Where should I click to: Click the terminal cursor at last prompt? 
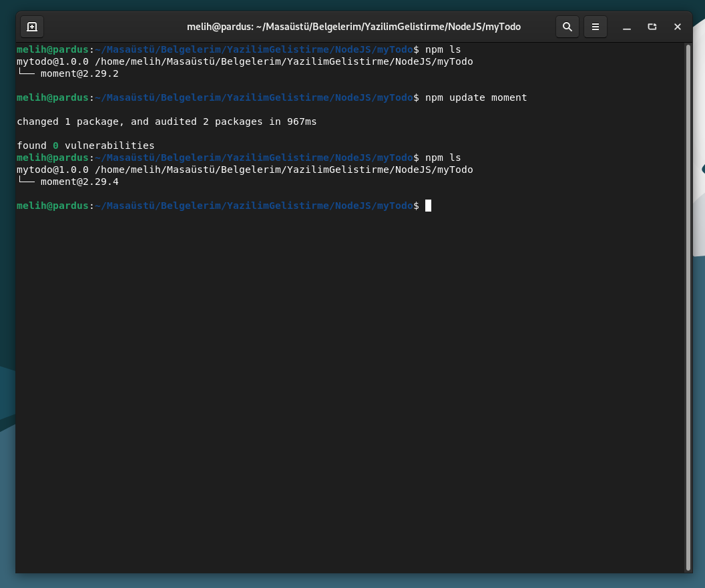point(428,206)
